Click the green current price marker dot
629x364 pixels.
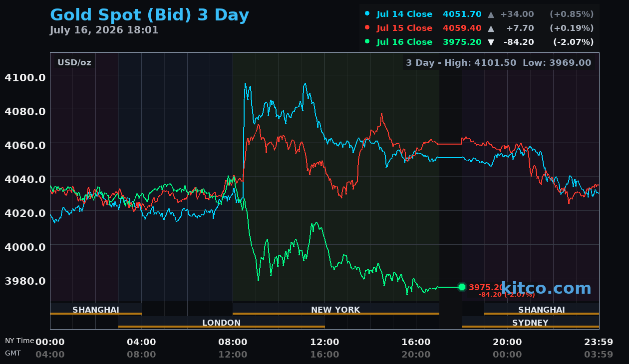(x=462, y=287)
